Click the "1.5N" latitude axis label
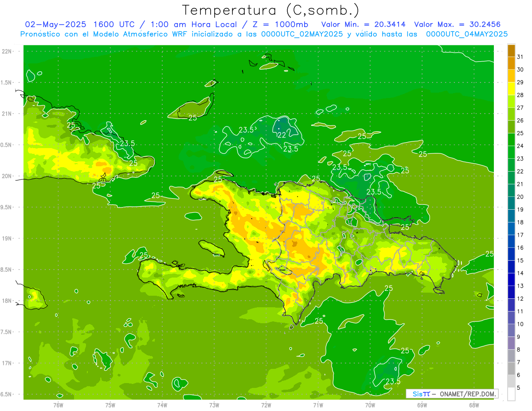This screenshot has height=411, width=532. pos(7,82)
